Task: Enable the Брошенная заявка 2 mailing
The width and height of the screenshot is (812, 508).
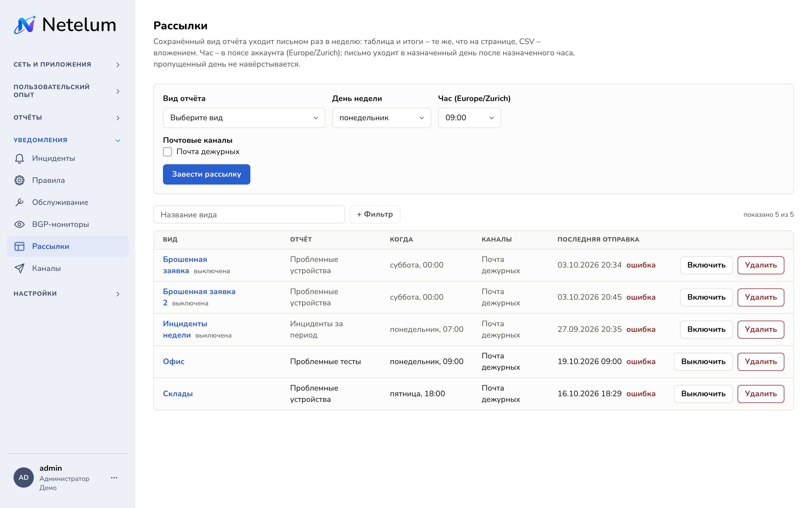Action: [x=706, y=297]
